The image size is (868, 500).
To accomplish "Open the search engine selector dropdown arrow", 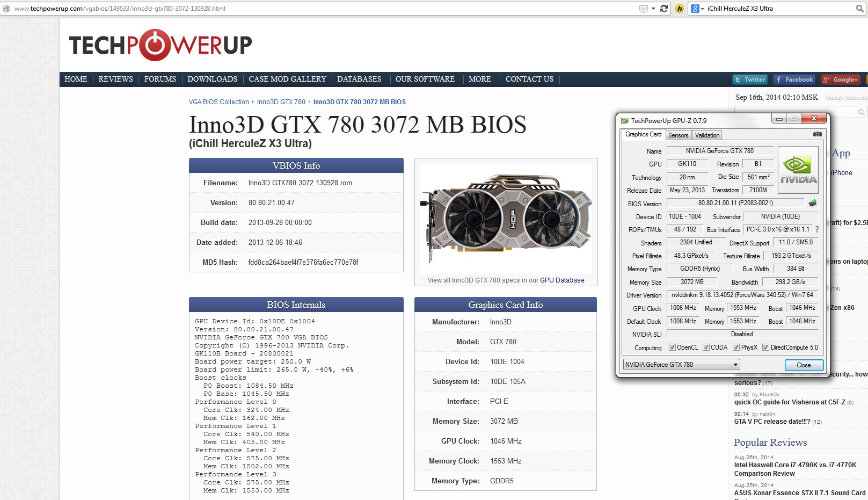I will tap(702, 9).
